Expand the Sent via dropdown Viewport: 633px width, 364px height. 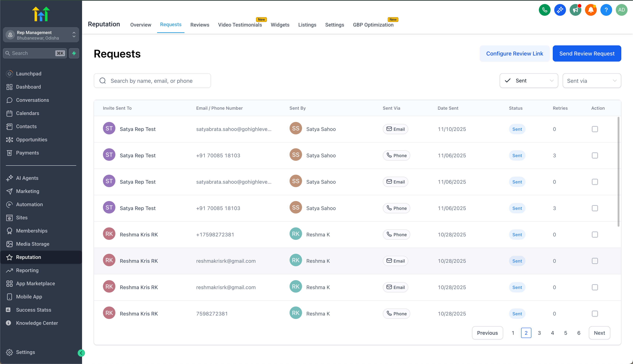pos(591,81)
